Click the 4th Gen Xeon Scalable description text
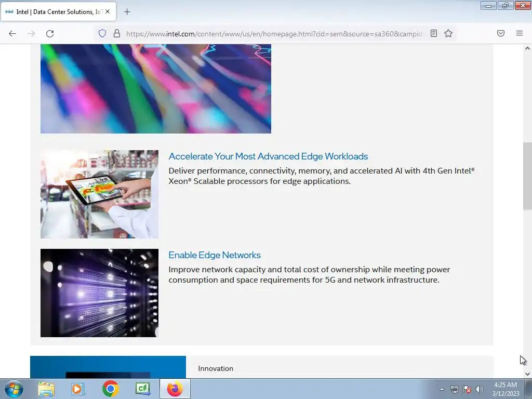The image size is (532, 399). click(x=321, y=176)
